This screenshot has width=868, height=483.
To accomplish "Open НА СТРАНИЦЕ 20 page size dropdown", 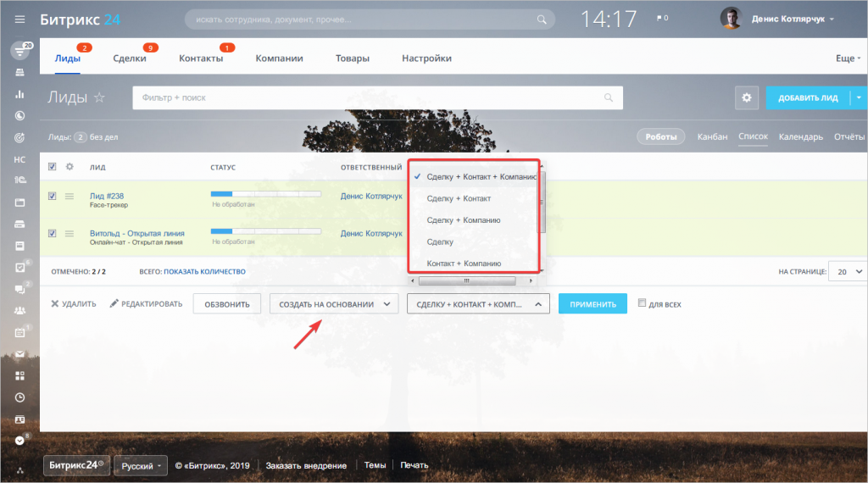I will tap(848, 272).
